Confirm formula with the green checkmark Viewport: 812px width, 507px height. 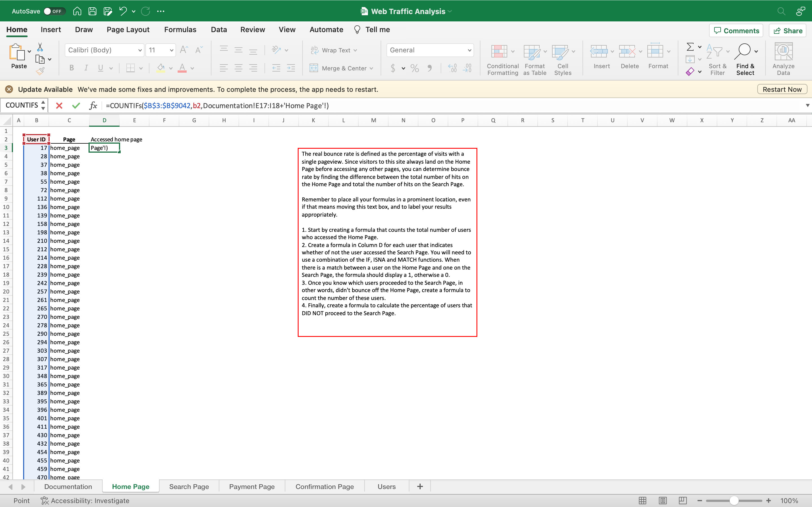[76, 106]
